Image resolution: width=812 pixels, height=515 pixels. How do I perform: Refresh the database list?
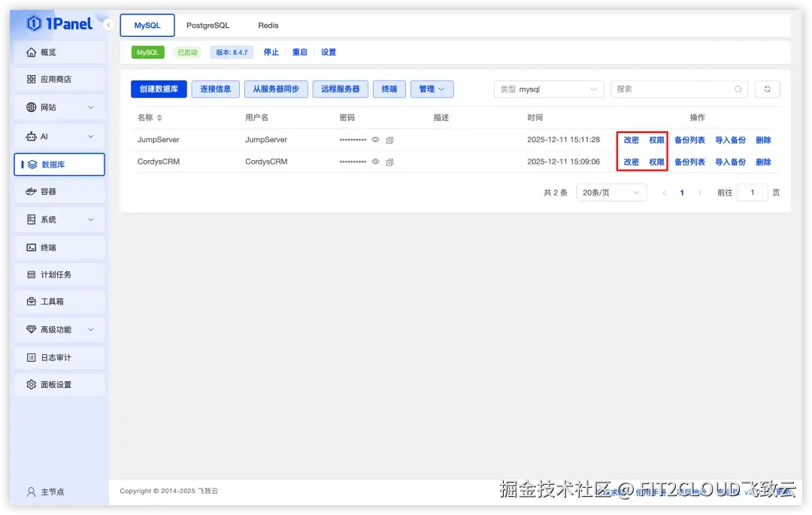point(768,89)
